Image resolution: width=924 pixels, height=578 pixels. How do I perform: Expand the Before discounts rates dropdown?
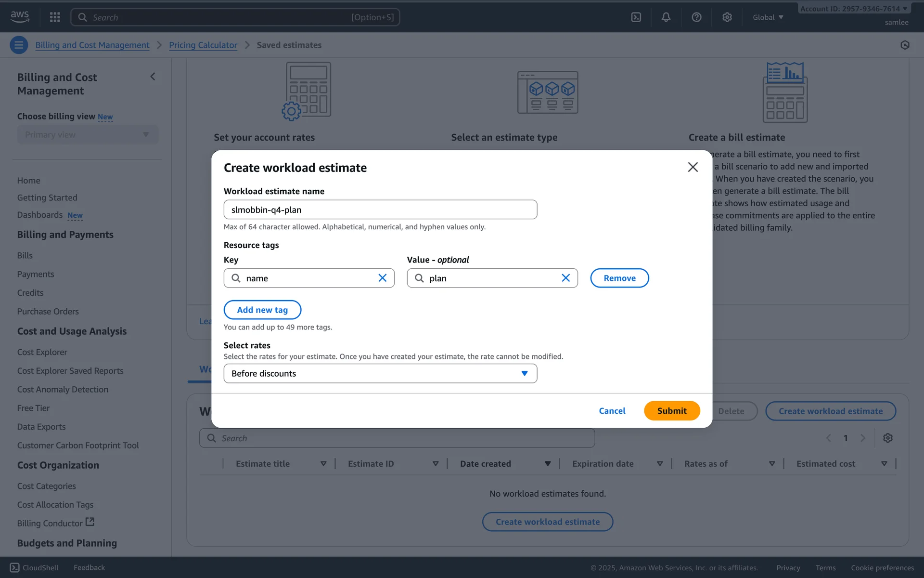coord(380,373)
